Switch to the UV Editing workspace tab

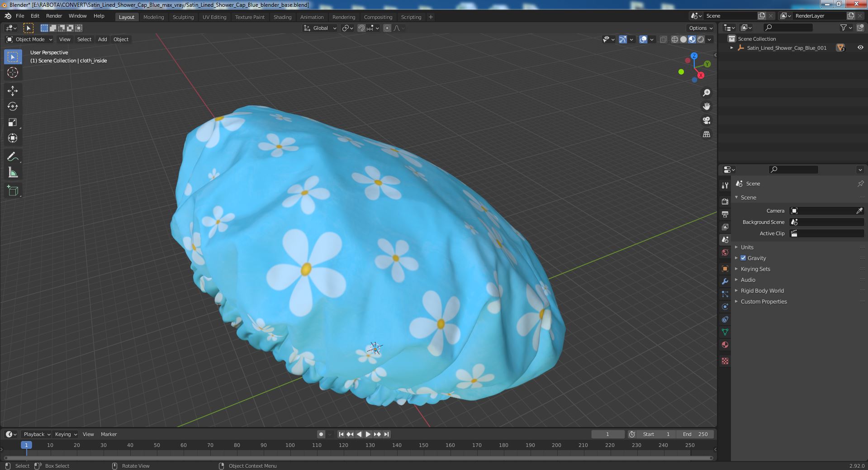(x=214, y=17)
